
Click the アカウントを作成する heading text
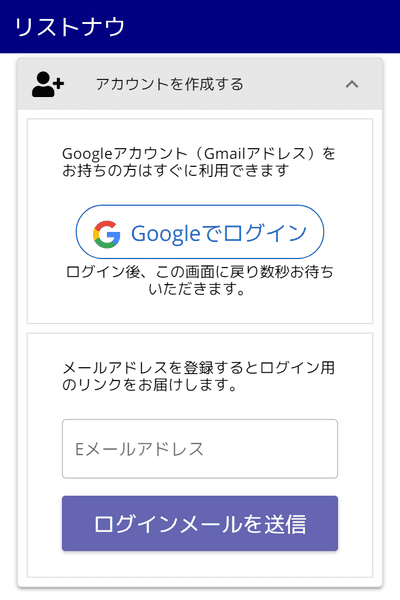(170, 84)
